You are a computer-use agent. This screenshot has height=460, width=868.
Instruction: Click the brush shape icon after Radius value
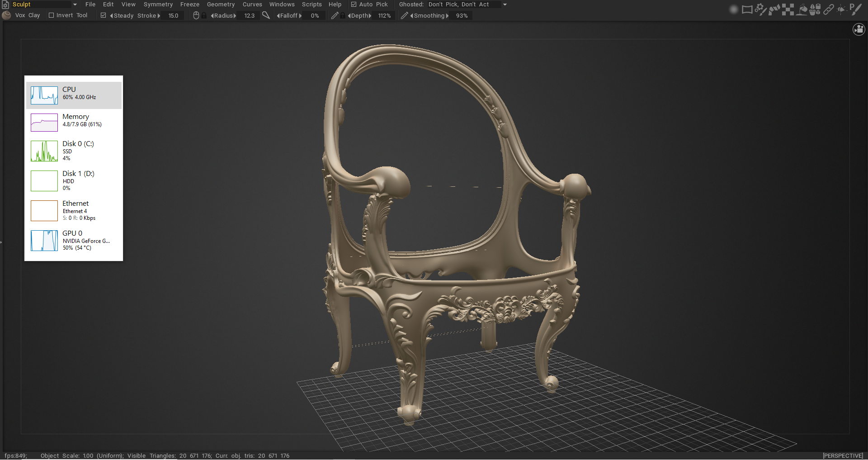(266, 15)
